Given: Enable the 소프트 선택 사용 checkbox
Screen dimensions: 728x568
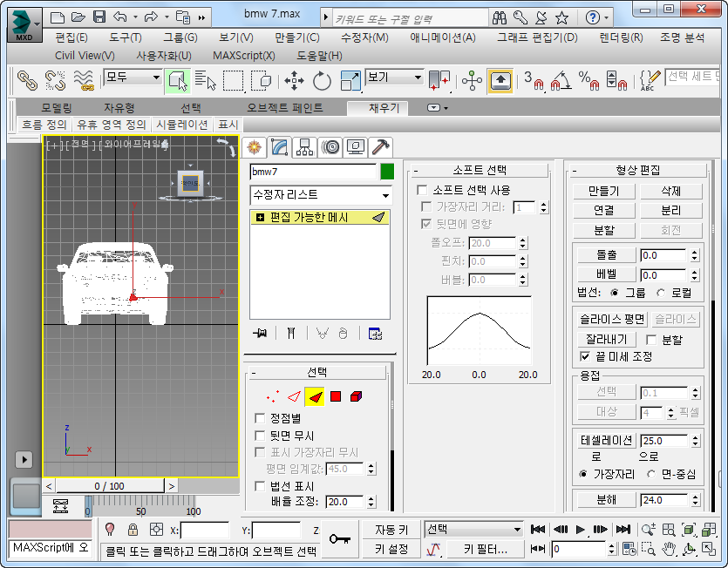Looking at the screenshot, I should (423, 190).
